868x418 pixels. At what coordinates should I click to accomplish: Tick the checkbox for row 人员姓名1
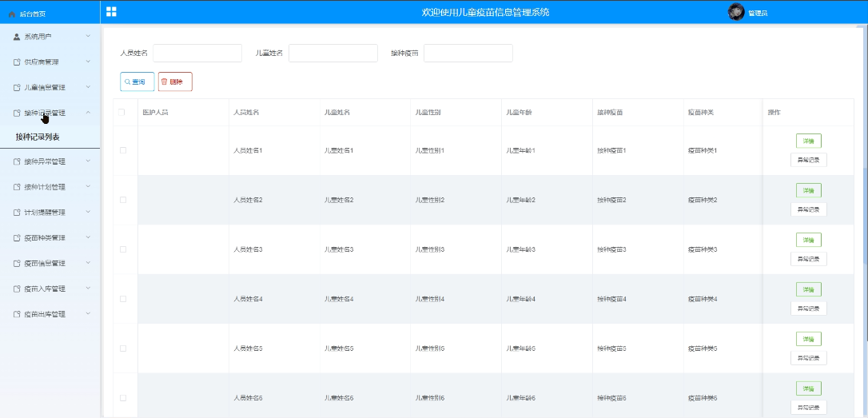click(123, 150)
